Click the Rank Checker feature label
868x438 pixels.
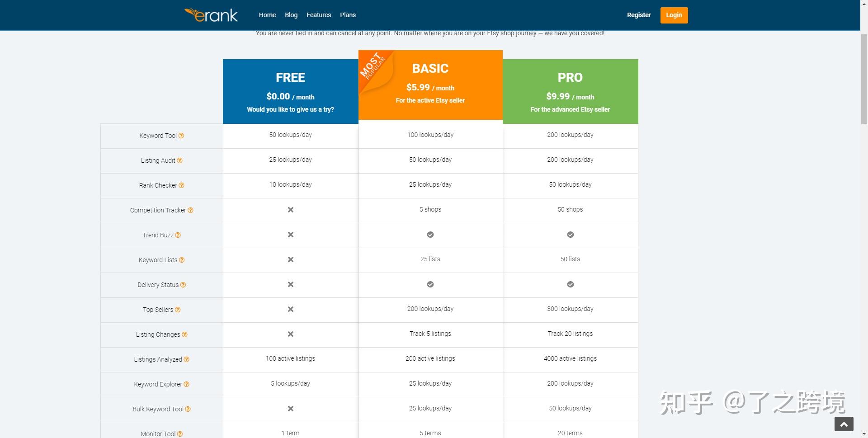tap(158, 185)
